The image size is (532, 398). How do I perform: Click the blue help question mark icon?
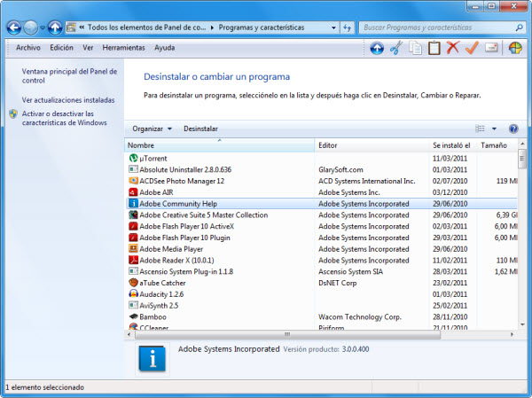click(x=512, y=129)
